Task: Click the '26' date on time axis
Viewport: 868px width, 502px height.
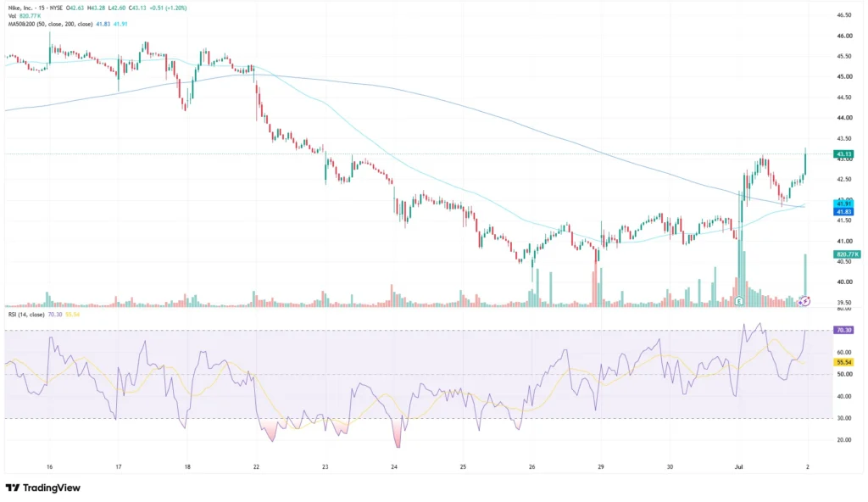Action: click(x=532, y=467)
